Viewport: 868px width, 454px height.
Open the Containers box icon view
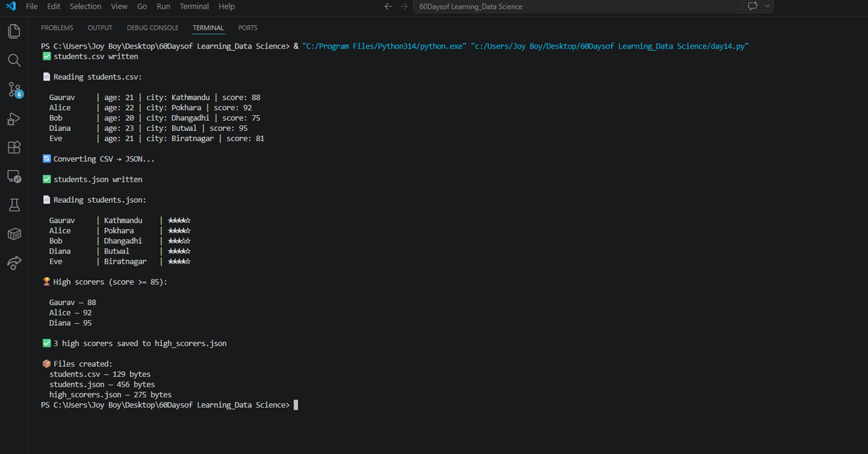(x=14, y=233)
